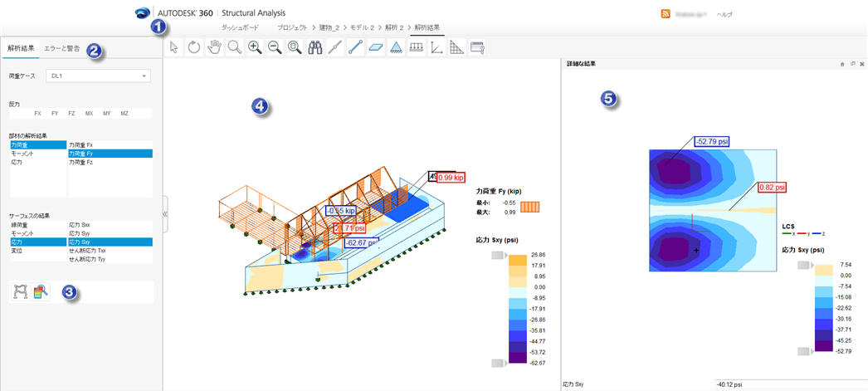Select 応力 Sxx surface result

pos(110,226)
